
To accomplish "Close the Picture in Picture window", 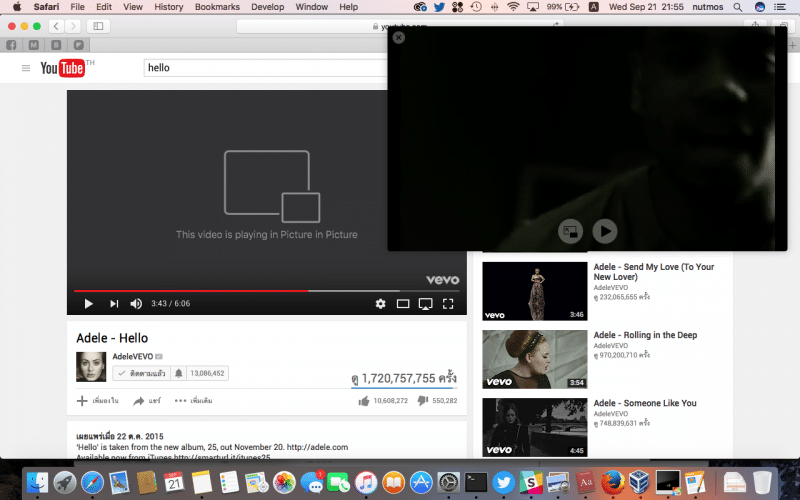I will (399, 37).
